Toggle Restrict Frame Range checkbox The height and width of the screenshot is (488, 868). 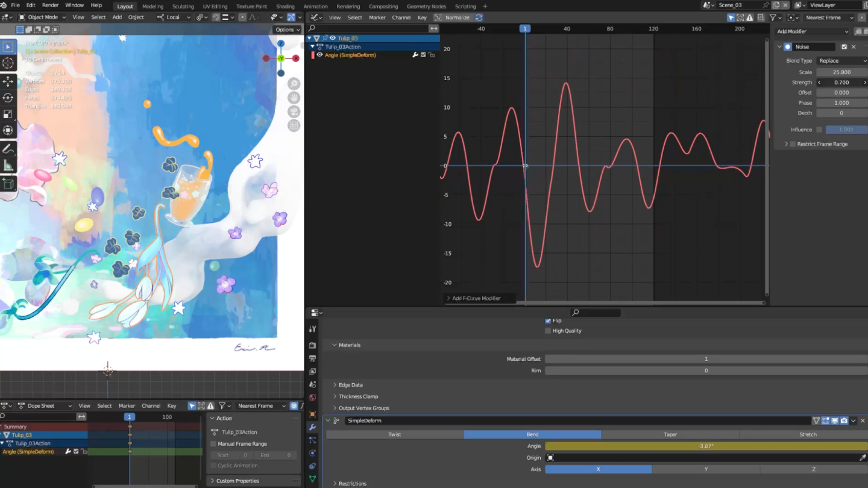pyautogui.click(x=793, y=144)
